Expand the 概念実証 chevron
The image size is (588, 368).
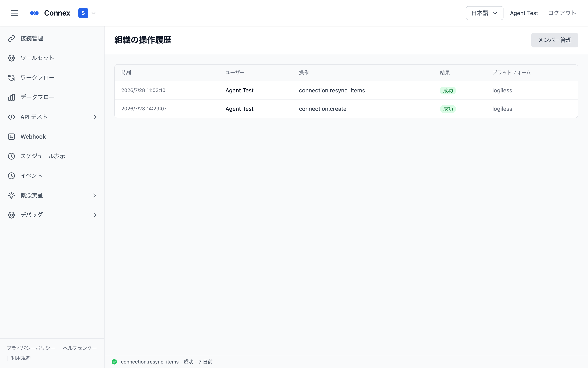tap(95, 195)
